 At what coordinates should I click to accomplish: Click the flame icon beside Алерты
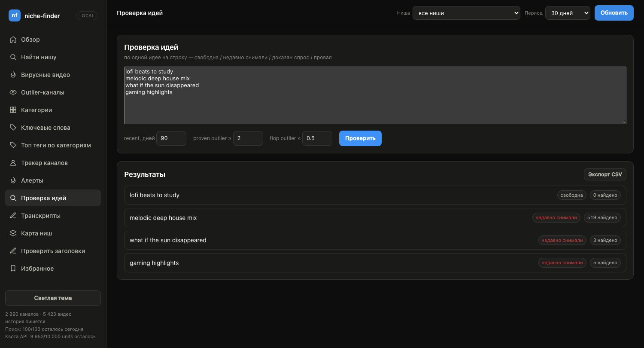coord(13,180)
